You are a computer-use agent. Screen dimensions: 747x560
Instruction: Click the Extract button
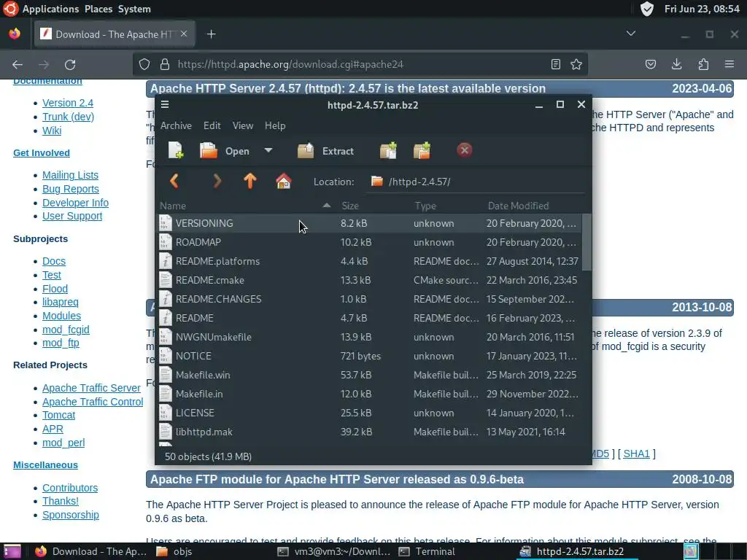326,151
